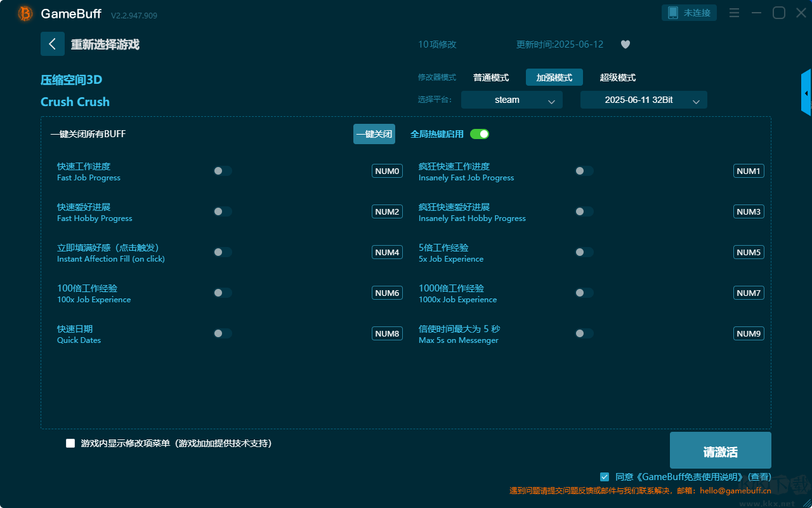
Task: Enable Fast Hobby Progress switch
Action: [x=223, y=211]
